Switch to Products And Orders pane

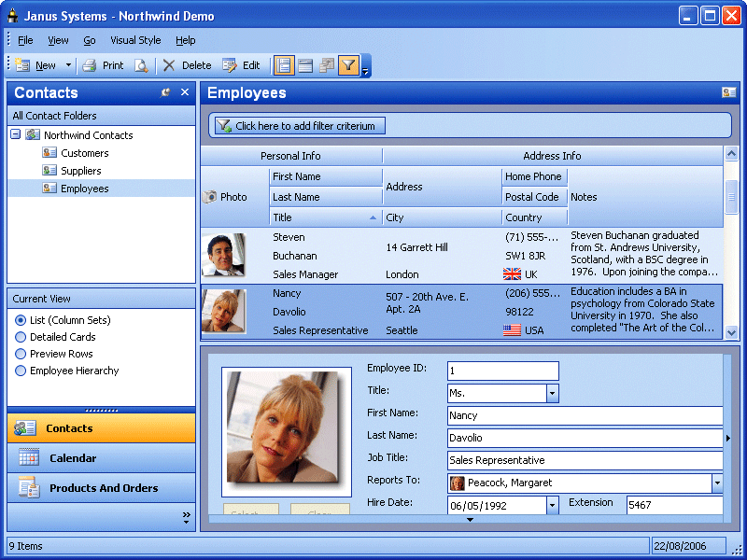[x=101, y=487]
